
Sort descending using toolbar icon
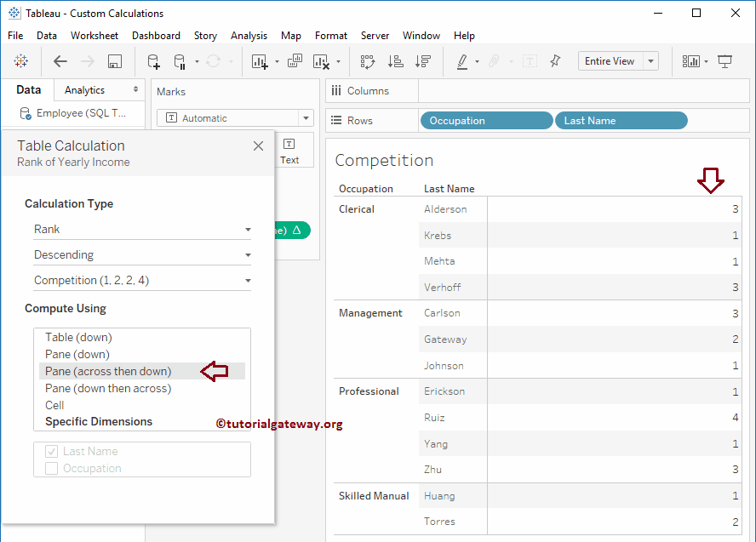[x=422, y=61]
